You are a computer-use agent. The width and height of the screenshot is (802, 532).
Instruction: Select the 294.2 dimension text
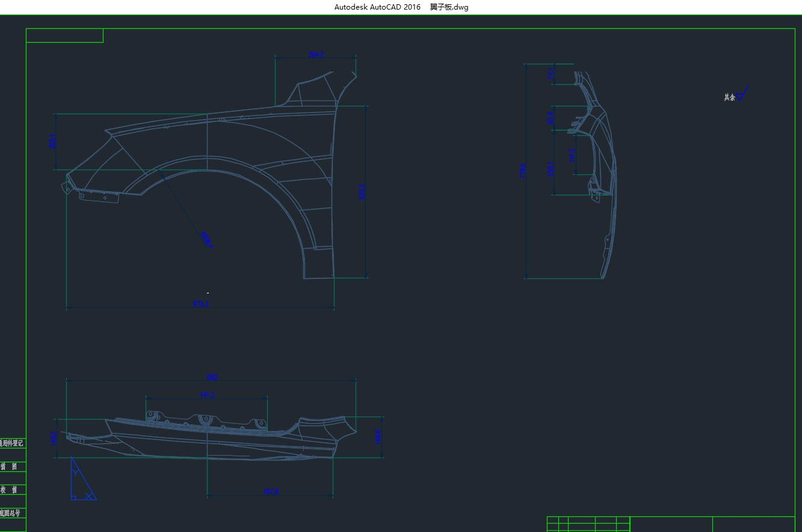pos(316,55)
